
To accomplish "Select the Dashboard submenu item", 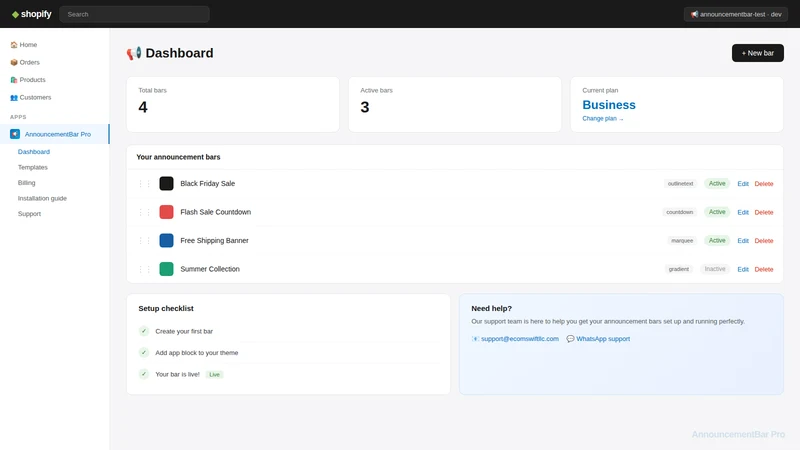I will click(34, 152).
